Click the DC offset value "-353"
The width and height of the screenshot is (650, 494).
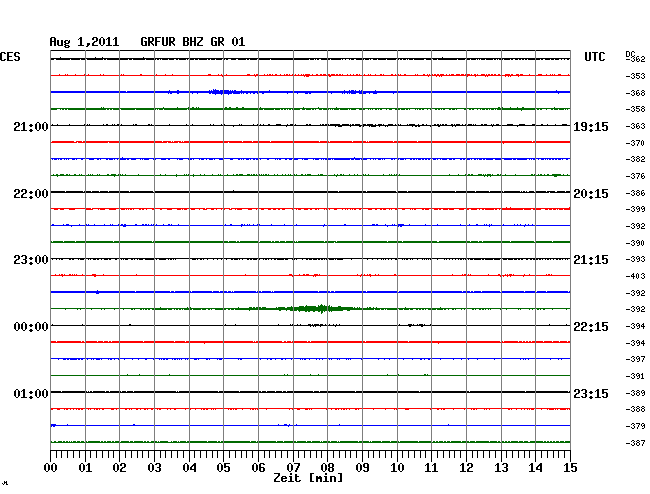tap(635, 76)
